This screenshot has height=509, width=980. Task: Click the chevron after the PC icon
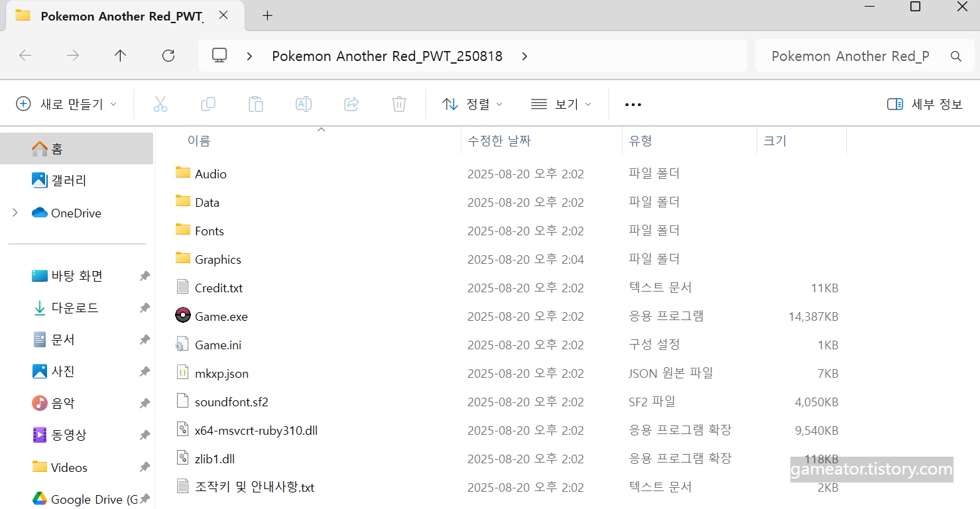[249, 56]
